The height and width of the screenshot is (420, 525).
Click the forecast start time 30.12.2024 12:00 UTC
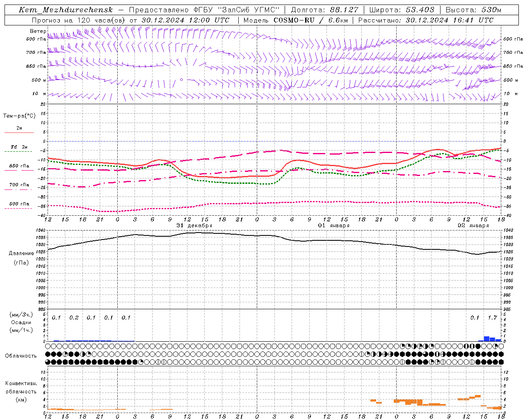(185, 20)
